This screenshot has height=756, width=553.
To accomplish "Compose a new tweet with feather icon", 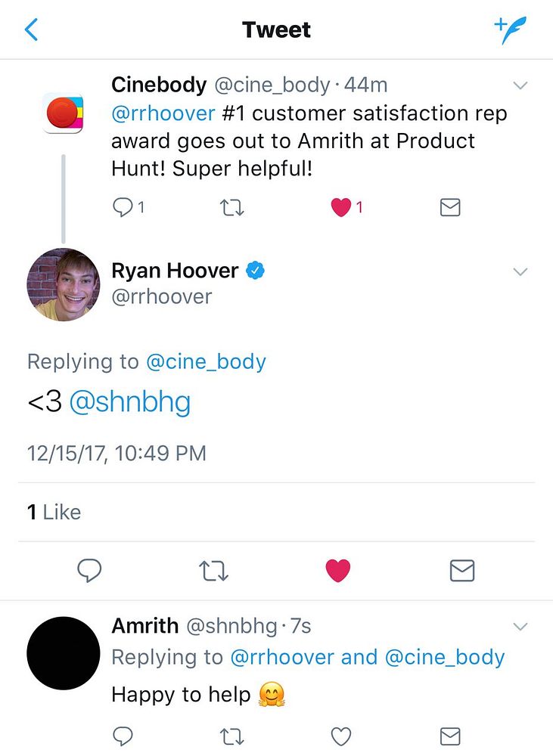I will point(510,29).
